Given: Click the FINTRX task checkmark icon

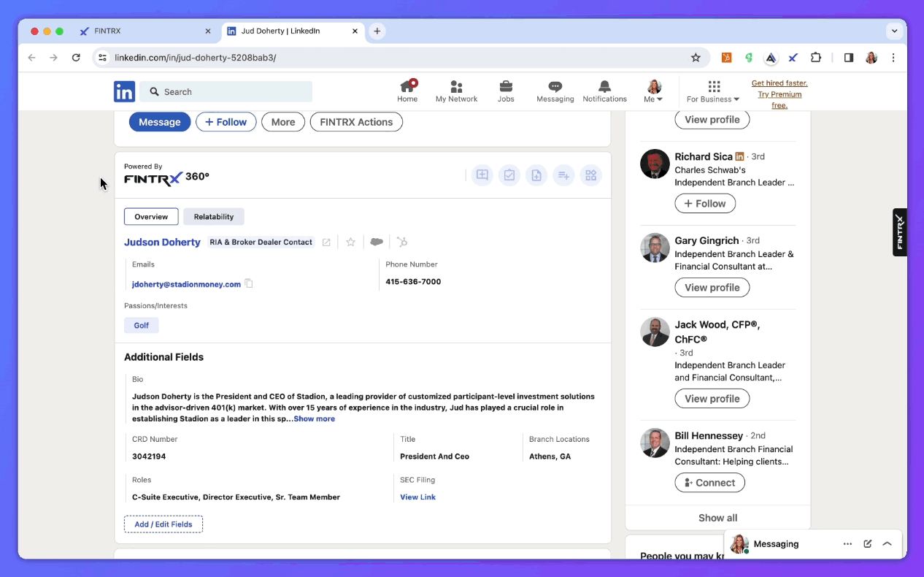Looking at the screenshot, I should [x=509, y=175].
